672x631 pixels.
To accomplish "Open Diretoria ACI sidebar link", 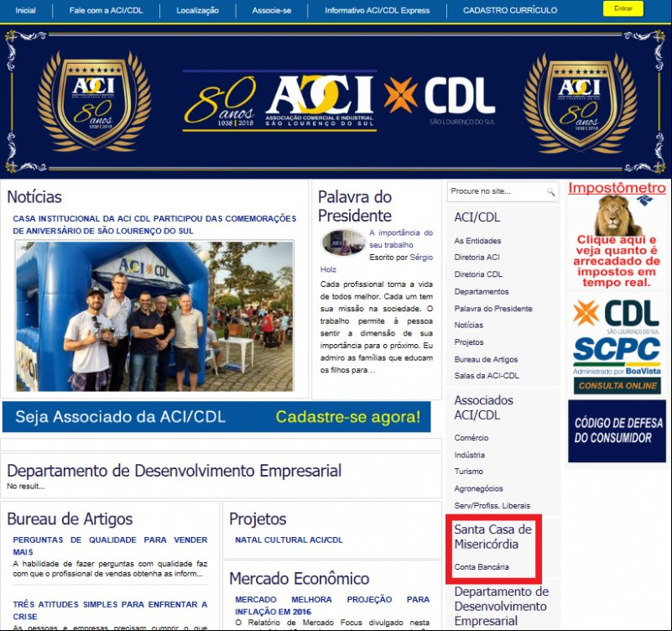I will coord(477,258).
